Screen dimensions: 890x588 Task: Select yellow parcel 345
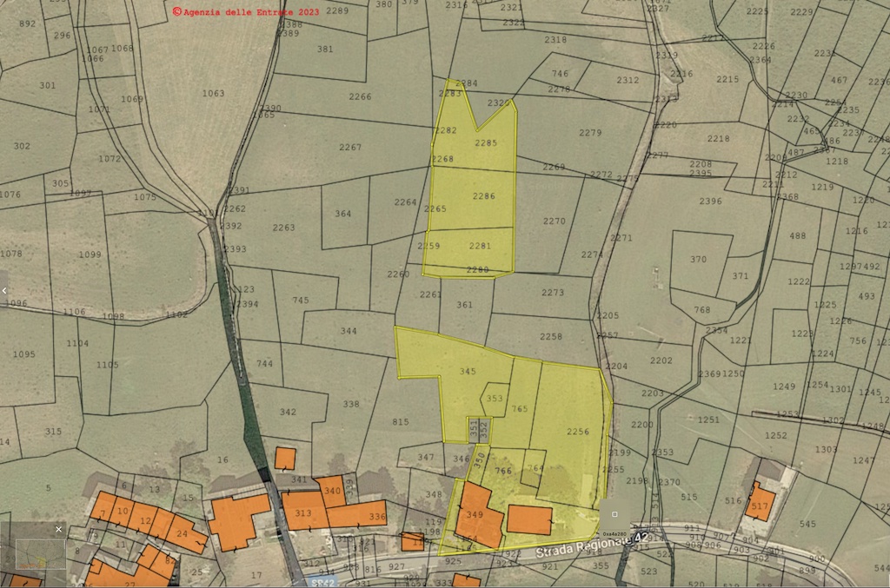point(468,372)
